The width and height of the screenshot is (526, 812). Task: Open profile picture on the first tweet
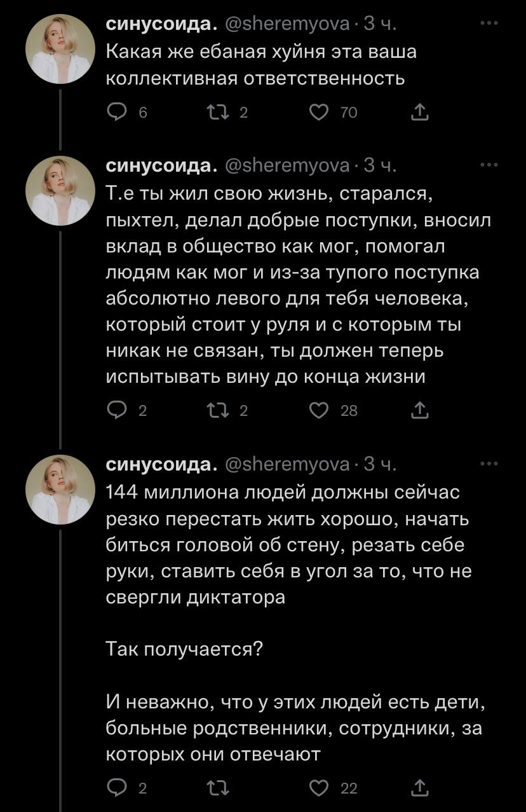[x=60, y=48]
